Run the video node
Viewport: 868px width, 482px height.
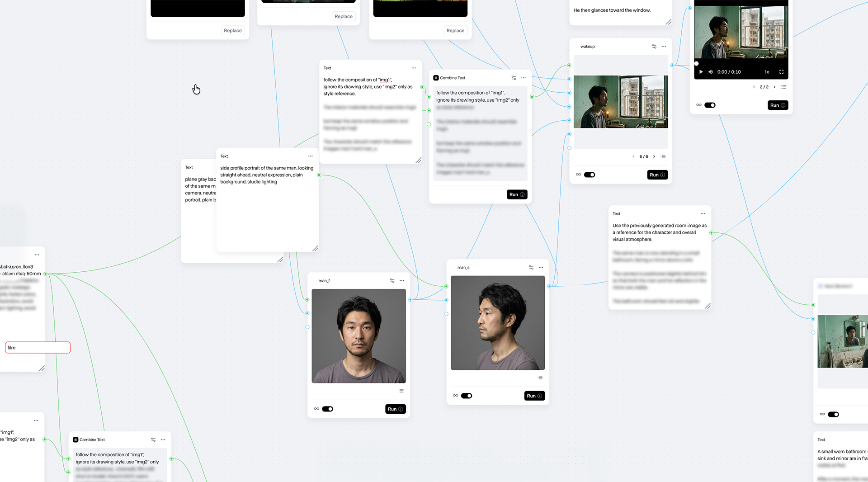[x=778, y=105]
